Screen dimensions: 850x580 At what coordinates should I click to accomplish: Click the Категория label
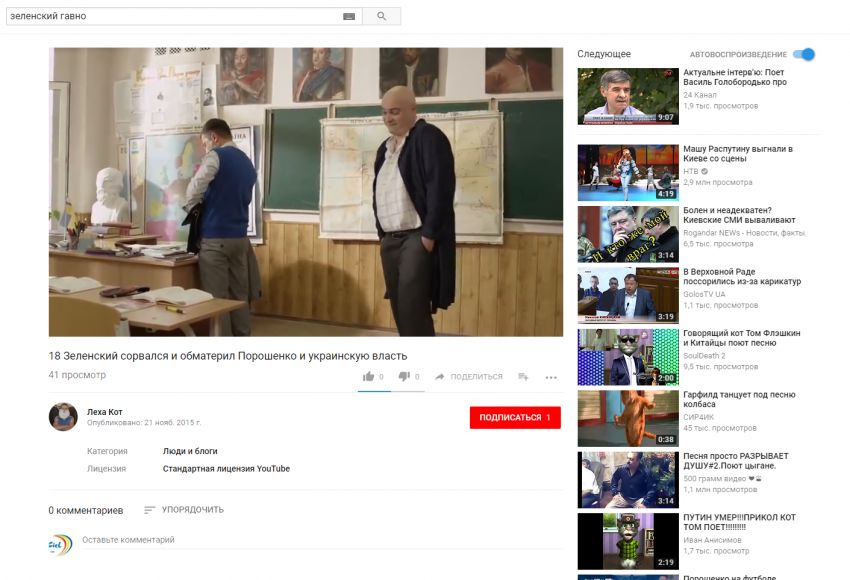pyautogui.click(x=107, y=451)
